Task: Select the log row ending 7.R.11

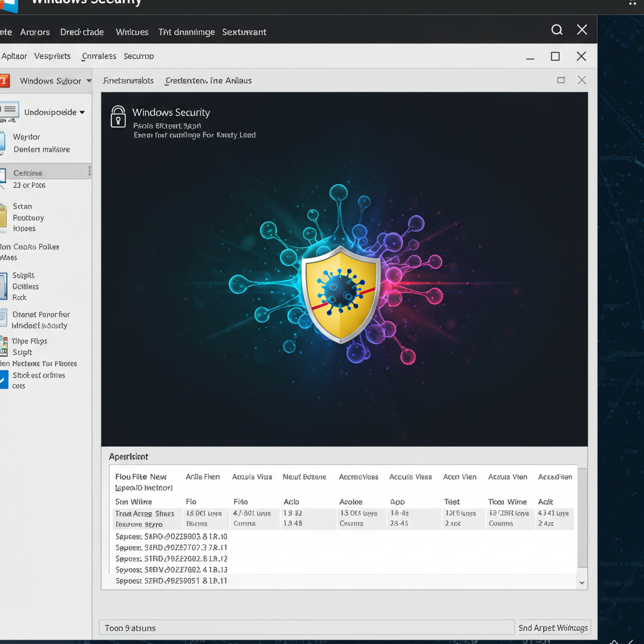Action: pyautogui.click(x=171, y=548)
